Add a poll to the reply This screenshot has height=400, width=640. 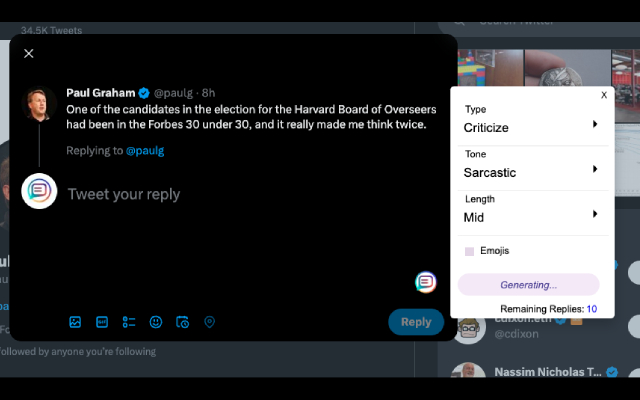coord(129,322)
